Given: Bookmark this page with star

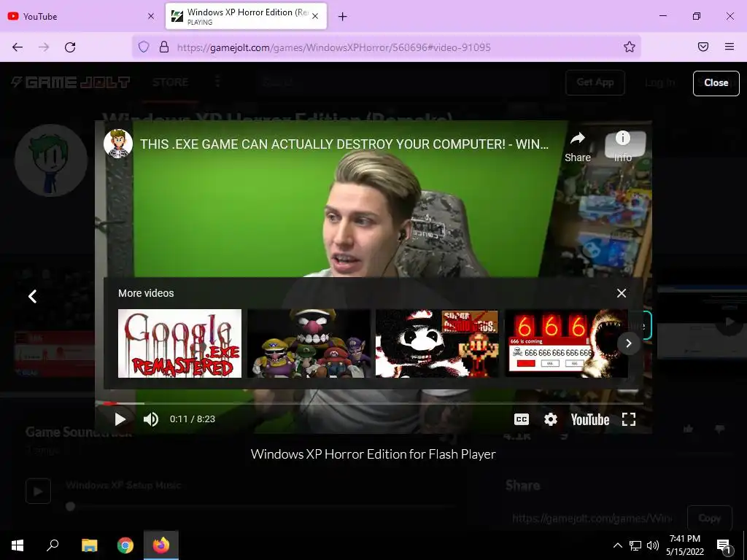Looking at the screenshot, I should point(630,47).
